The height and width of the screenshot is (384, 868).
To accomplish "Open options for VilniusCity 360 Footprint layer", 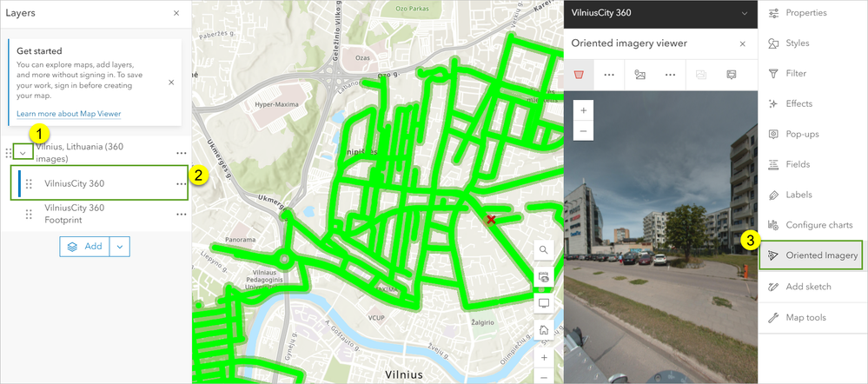I will [181, 214].
